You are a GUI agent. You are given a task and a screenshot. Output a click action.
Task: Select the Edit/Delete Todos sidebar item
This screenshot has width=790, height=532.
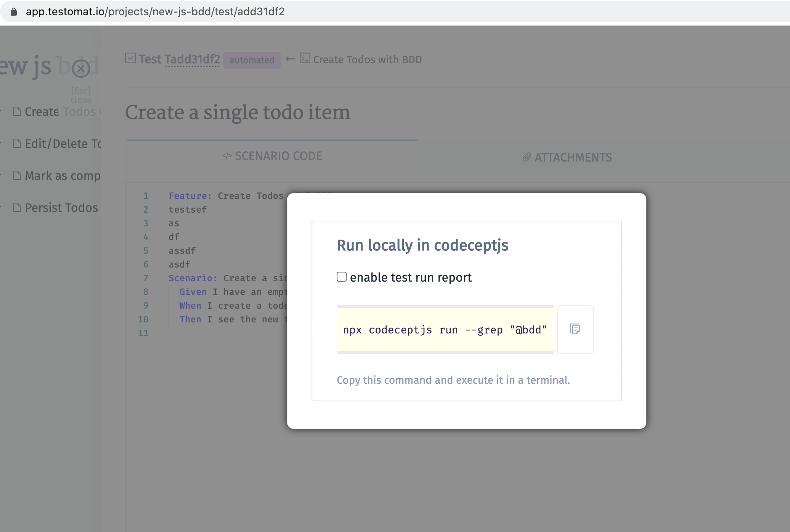63,143
